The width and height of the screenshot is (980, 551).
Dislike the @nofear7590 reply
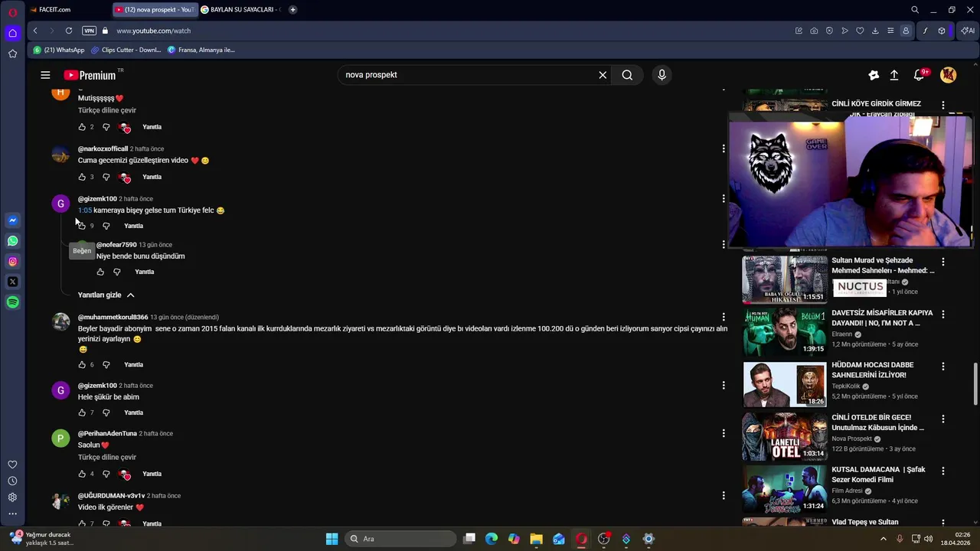click(x=117, y=272)
